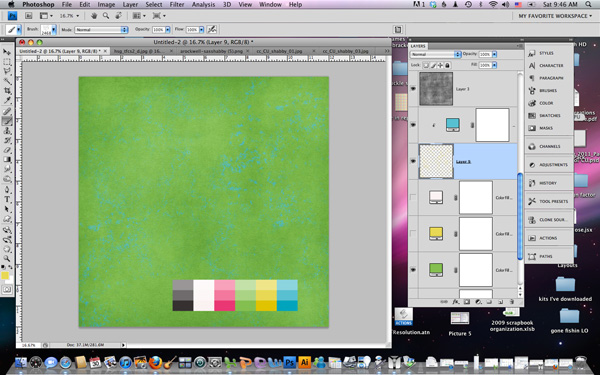Expand hidden document tabs chevron
The width and height of the screenshot is (600, 375).
386,51
